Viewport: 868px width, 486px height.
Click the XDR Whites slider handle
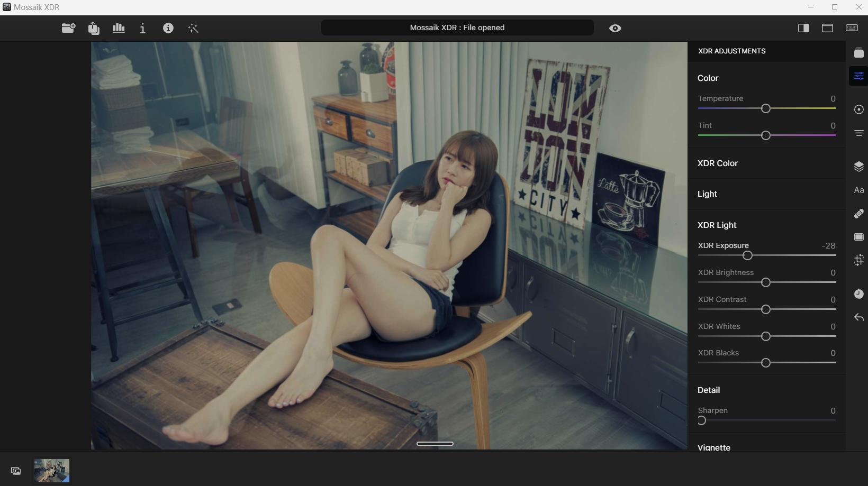click(x=765, y=336)
